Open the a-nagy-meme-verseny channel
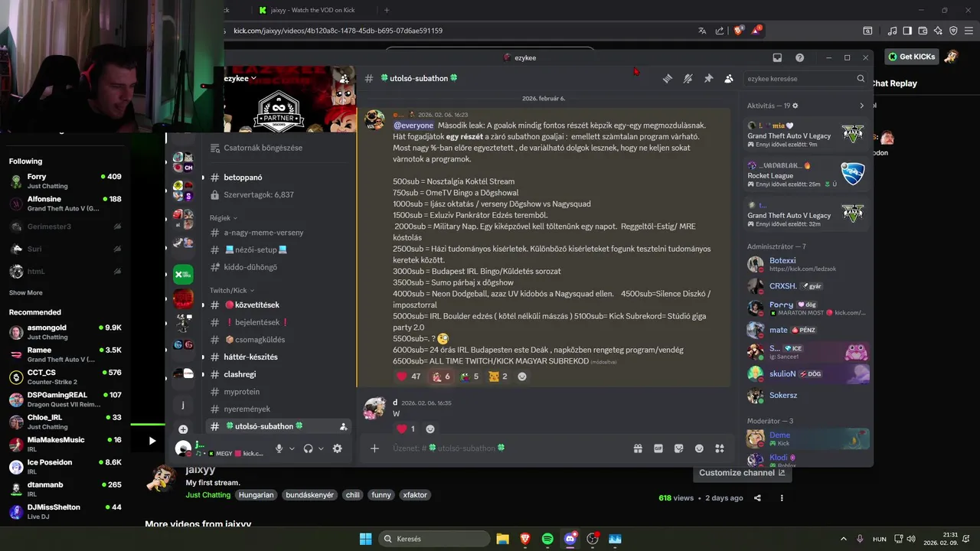This screenshot has height=551, width=980. tap(277, 233)
